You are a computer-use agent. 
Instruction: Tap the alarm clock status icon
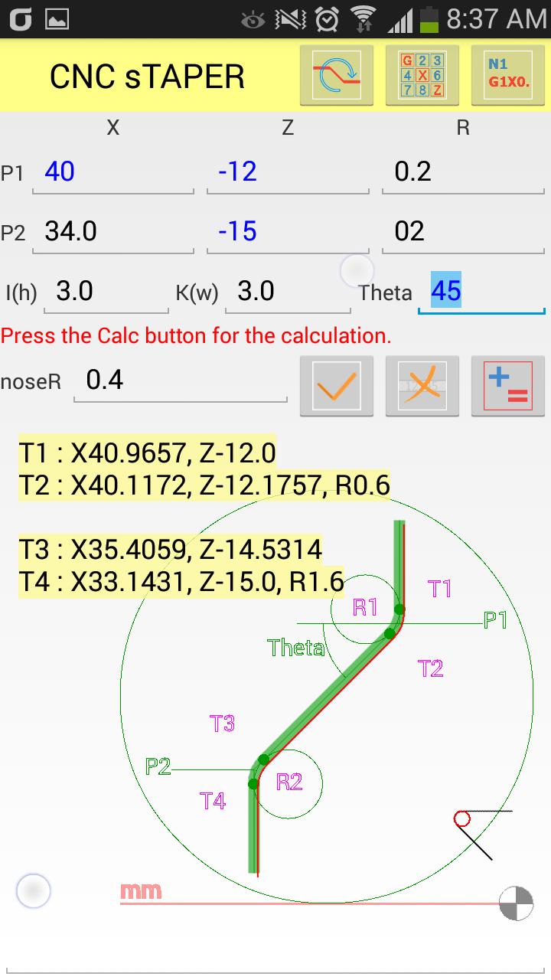pyautogui.click(x=327, y=20)
